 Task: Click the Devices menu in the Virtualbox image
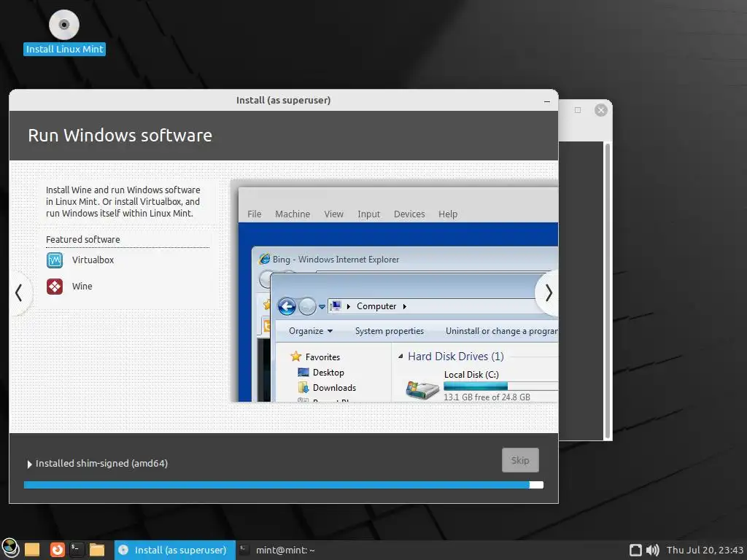(x=409, y=214)
